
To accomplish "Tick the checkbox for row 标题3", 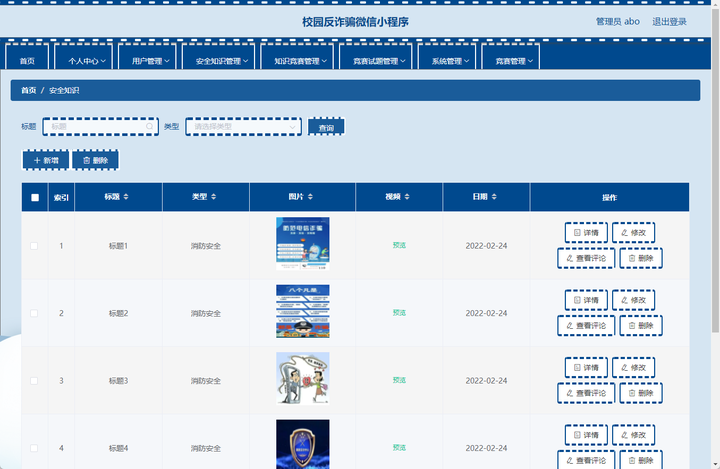I will click(34, 381).
